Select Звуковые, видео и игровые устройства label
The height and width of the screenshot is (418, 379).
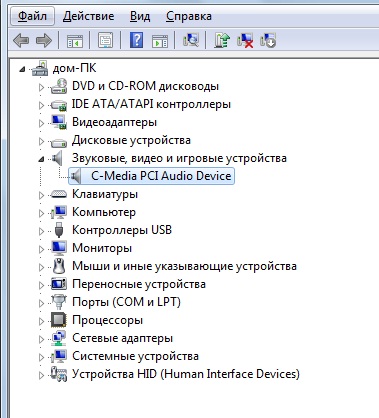(x=179, y=158)
